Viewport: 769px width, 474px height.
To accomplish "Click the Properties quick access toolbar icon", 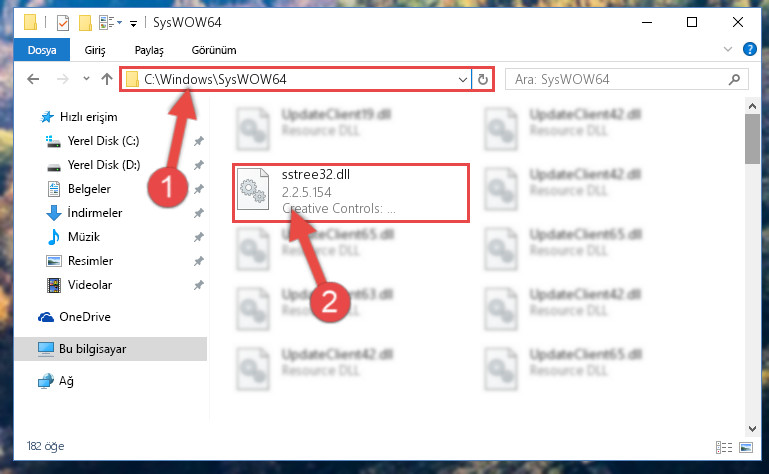I will pyautogui.click(x=63, y=23).
